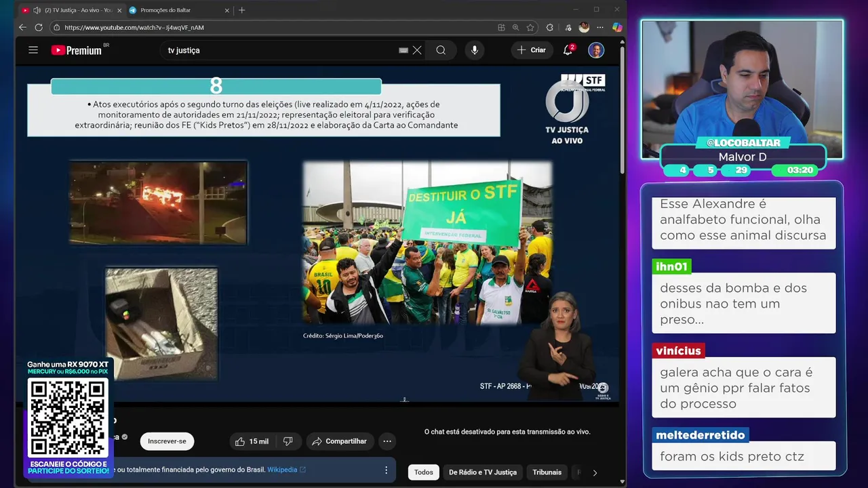868x488 pixels.
Task: Open the on-screen keyboard in search box
Action: [403, 50]
